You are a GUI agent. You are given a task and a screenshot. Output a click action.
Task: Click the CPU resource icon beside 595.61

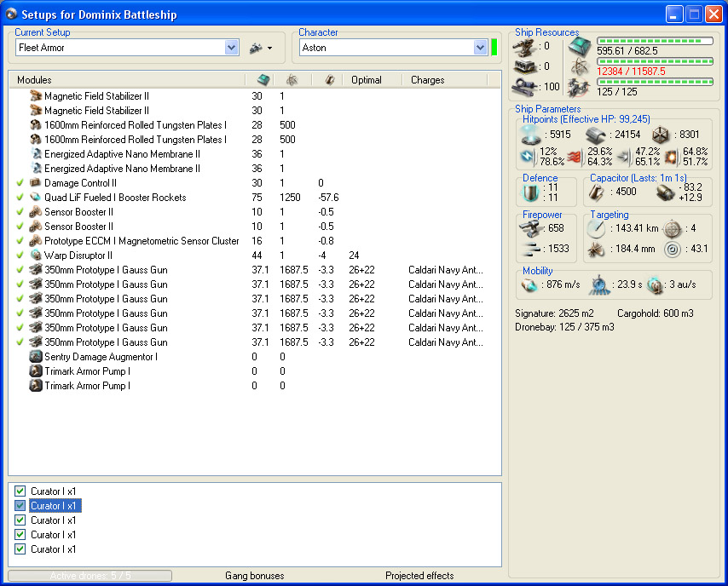click(x=580, y=47)
